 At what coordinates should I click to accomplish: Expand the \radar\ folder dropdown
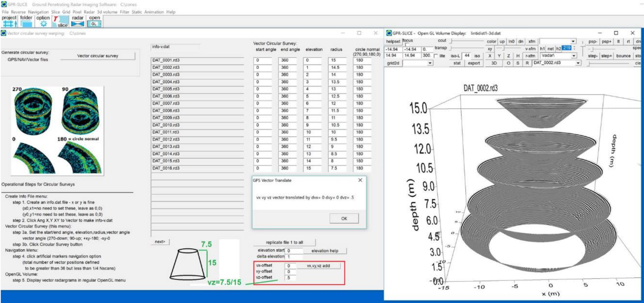point(573,56)
